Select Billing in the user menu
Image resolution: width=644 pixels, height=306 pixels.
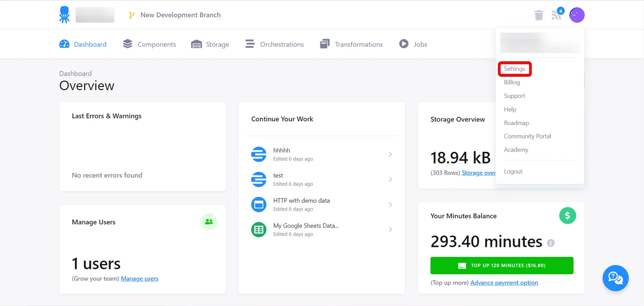coord(512,82)
